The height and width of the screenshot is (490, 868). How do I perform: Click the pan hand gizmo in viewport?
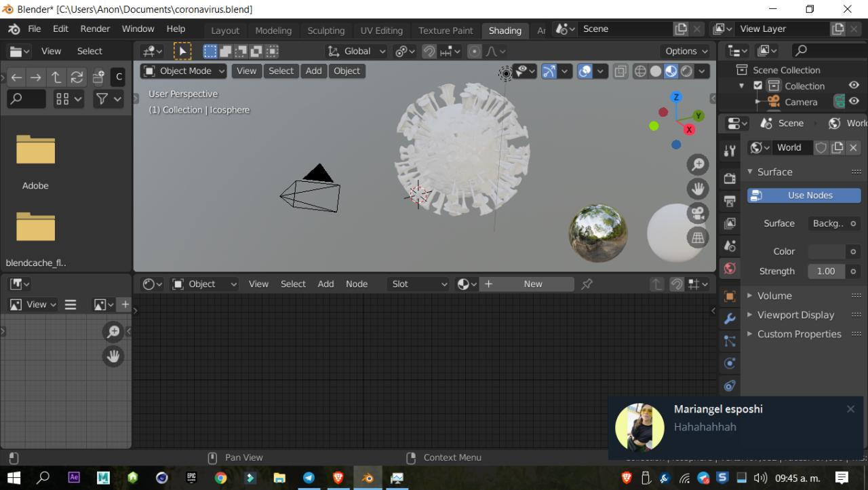click(697, 189)
